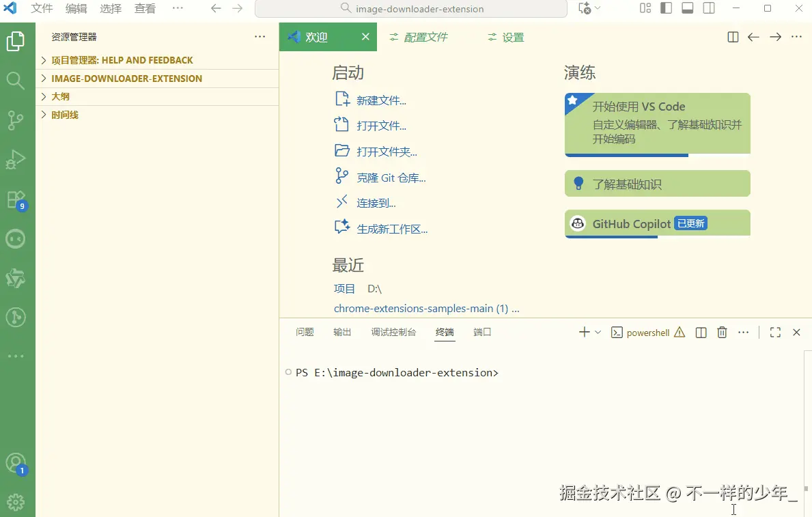Screen dimensions: 812x517
Task: Switch to the 欢迎 editor tab
Action: (328, 37)
